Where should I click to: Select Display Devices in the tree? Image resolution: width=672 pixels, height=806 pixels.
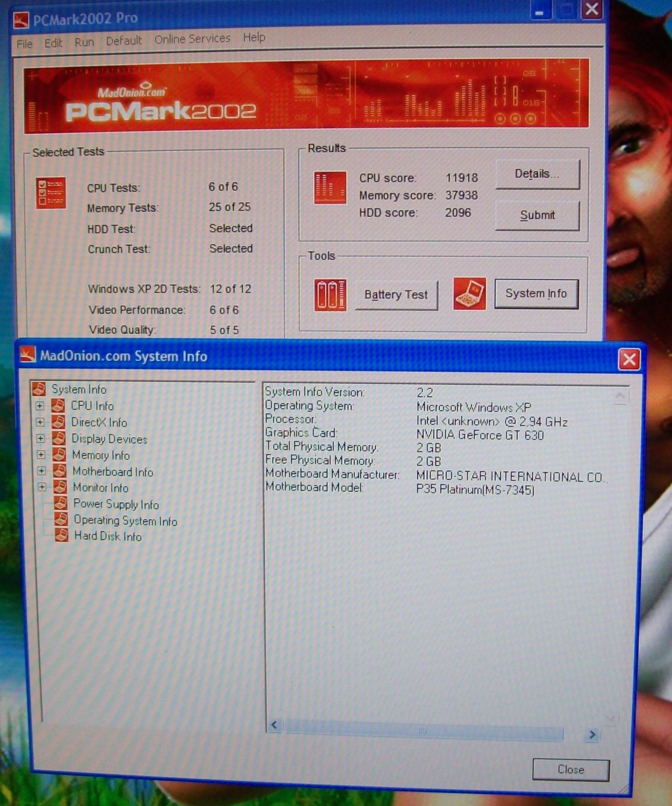tap(109, 439)
